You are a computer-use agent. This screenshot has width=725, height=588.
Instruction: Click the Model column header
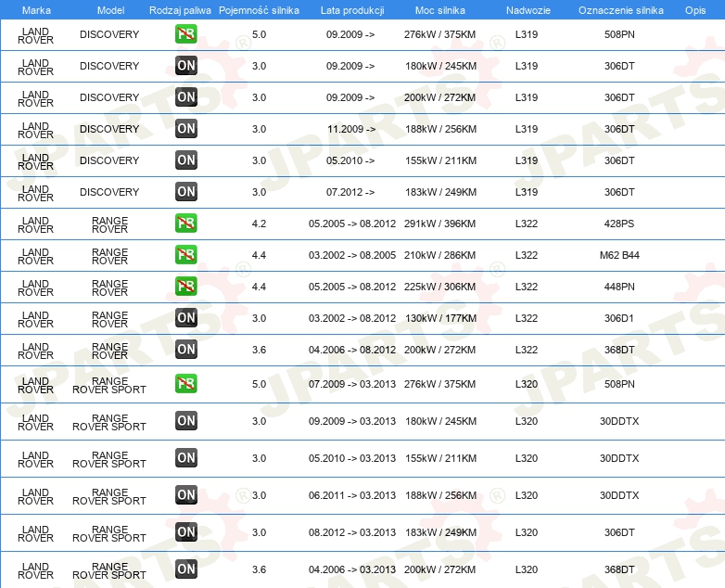110,10
